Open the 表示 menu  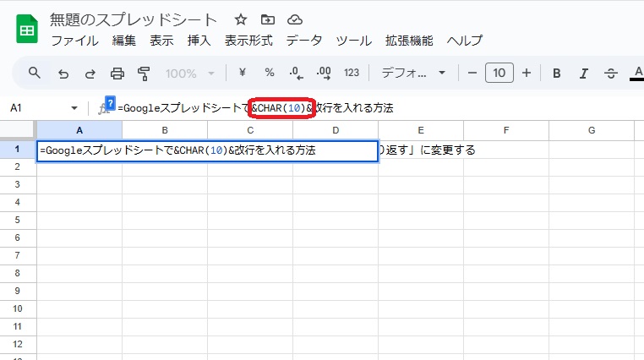coord(161,41)
